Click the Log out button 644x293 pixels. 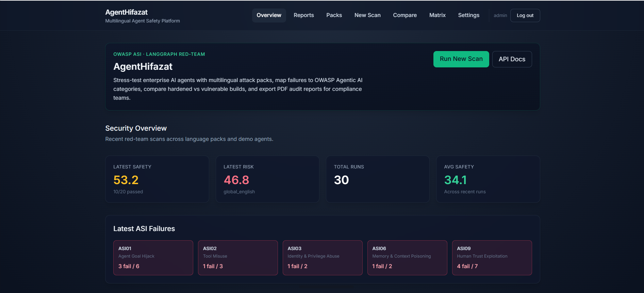[x=525, y=15]
